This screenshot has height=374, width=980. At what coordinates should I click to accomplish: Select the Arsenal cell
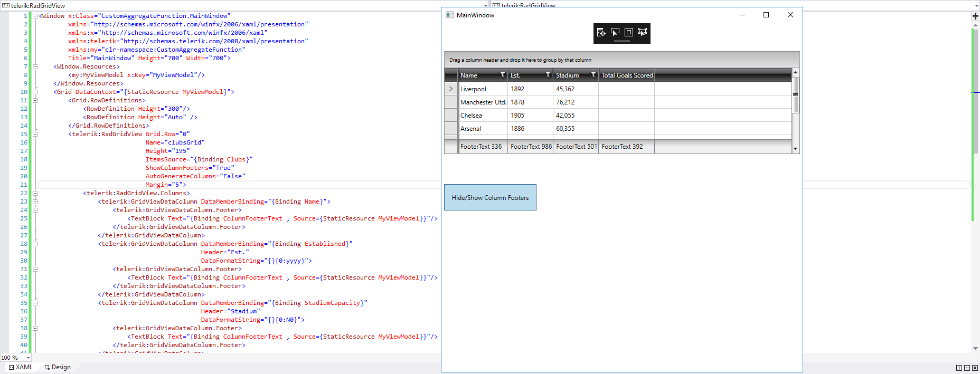pos(483,128)
